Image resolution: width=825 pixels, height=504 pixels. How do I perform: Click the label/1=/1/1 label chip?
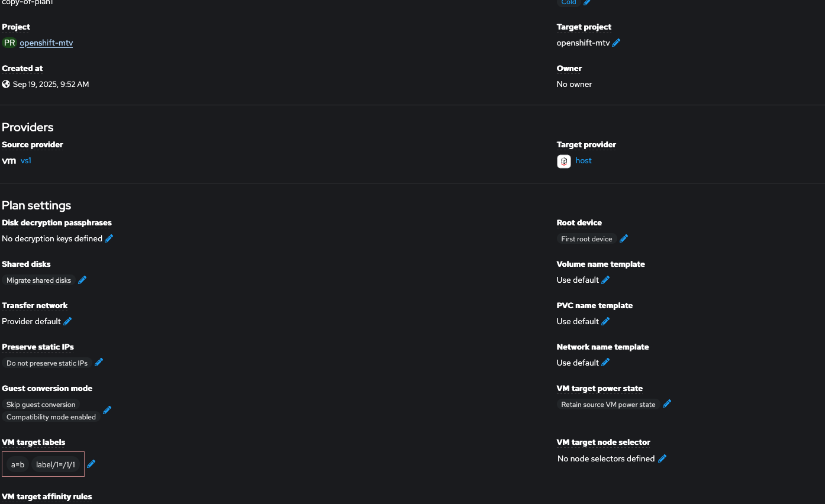tap(56, 464)
